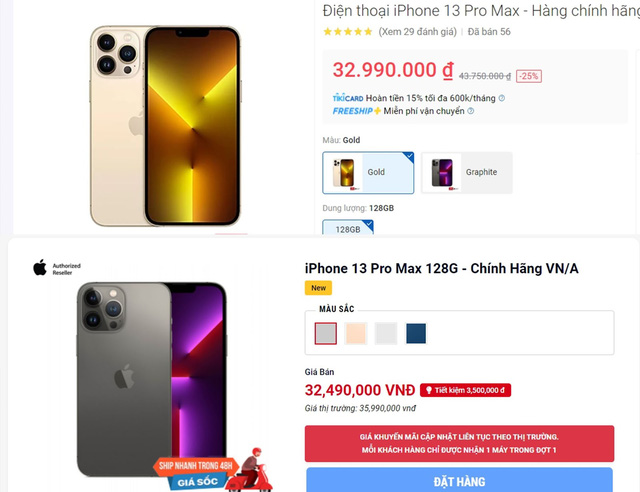The height and width of the screenshot is (492, 640).
Task: Open the 29 reviews link
Action: point(418,32)
